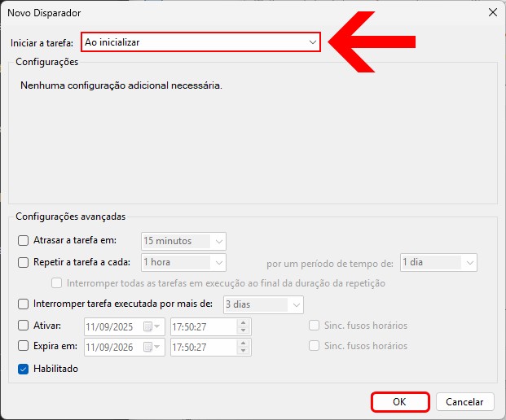
Task: Uncheck the 'Habilitado' checkbox
Action: click(x=23, y=369)
